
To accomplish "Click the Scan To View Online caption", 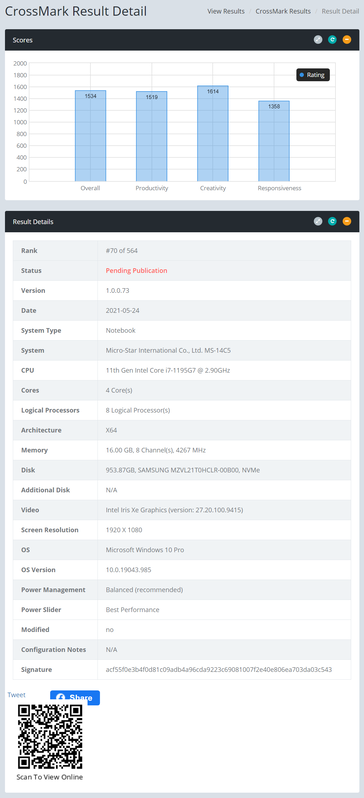I will (49, 777).
